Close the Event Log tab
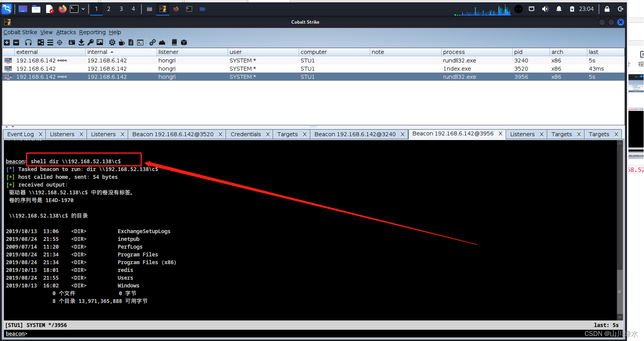The height and width of the screenshot is (341, 644). pos(40,134)
